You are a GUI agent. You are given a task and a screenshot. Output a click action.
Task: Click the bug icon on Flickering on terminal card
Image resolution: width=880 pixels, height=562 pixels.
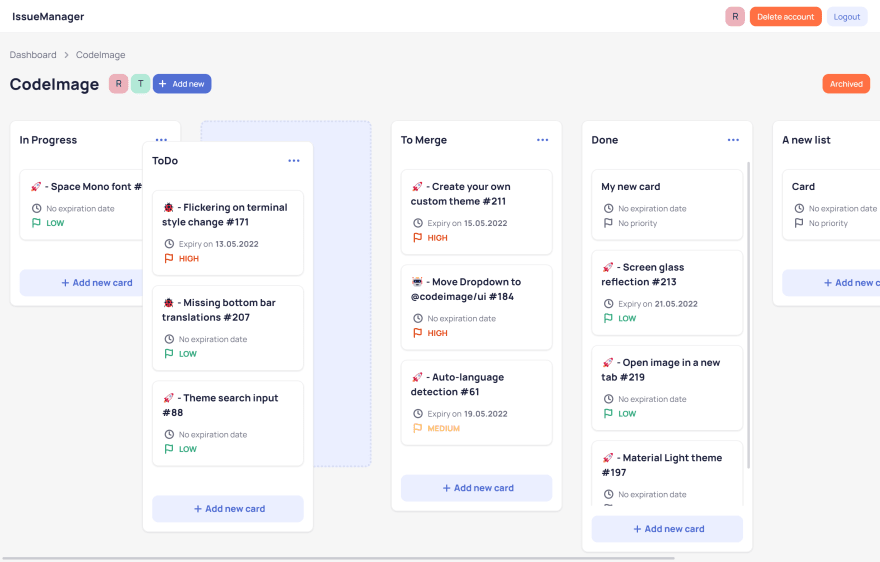point(168,207)
